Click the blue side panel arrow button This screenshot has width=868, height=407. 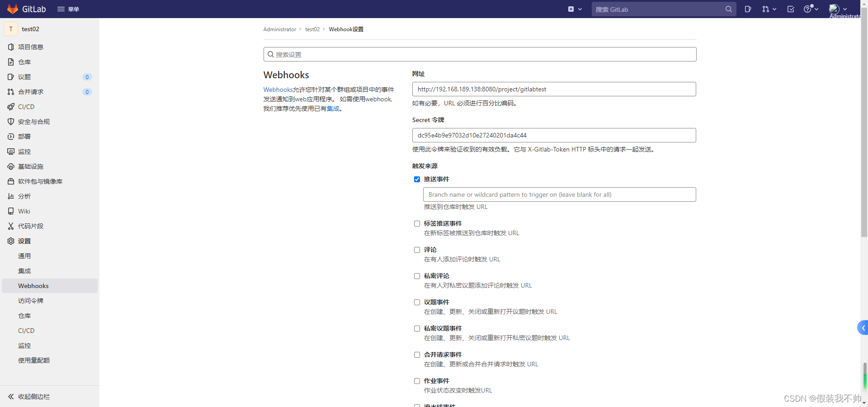pyautogui.click(x=863, y=328)
